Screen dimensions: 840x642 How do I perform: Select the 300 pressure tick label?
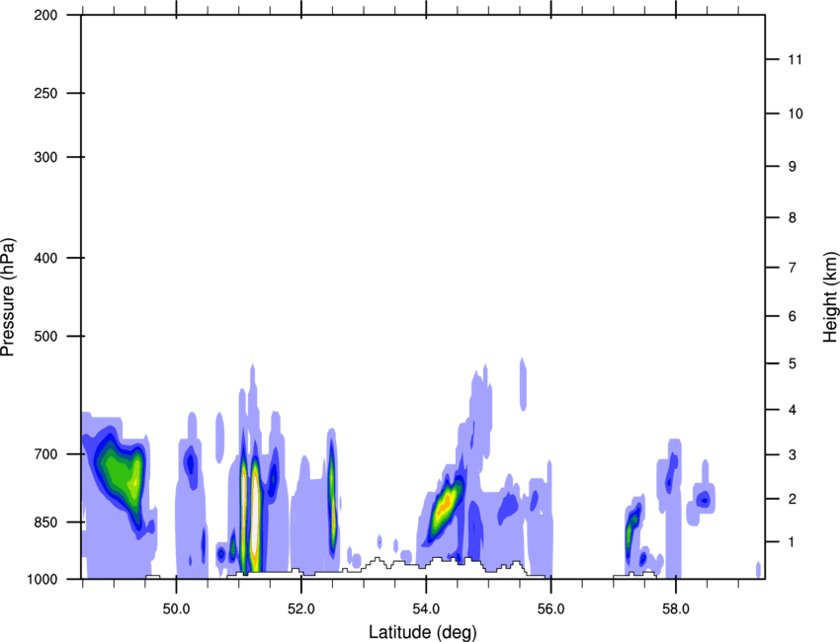(45, 157)
